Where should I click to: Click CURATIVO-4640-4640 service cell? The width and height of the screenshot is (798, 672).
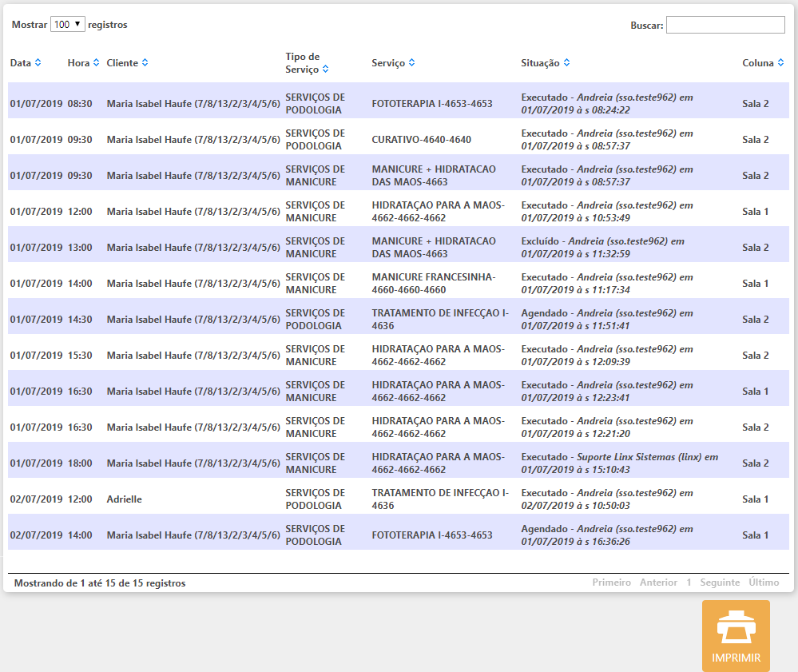coord(422,140)
